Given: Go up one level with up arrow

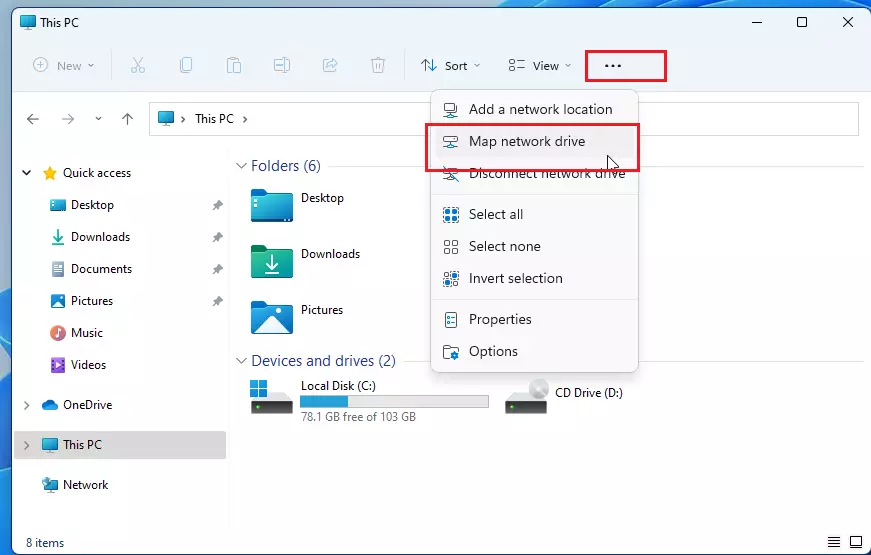Looking at the screenshot, I should click(127, 119).
